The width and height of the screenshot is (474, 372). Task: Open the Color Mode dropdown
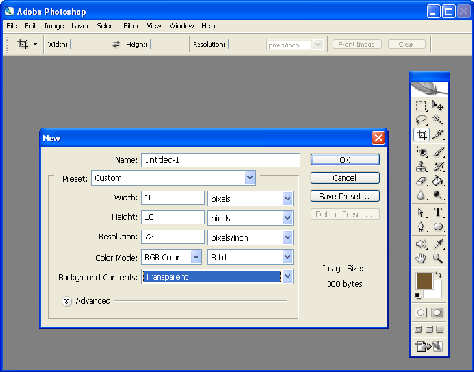pos(196,257)
